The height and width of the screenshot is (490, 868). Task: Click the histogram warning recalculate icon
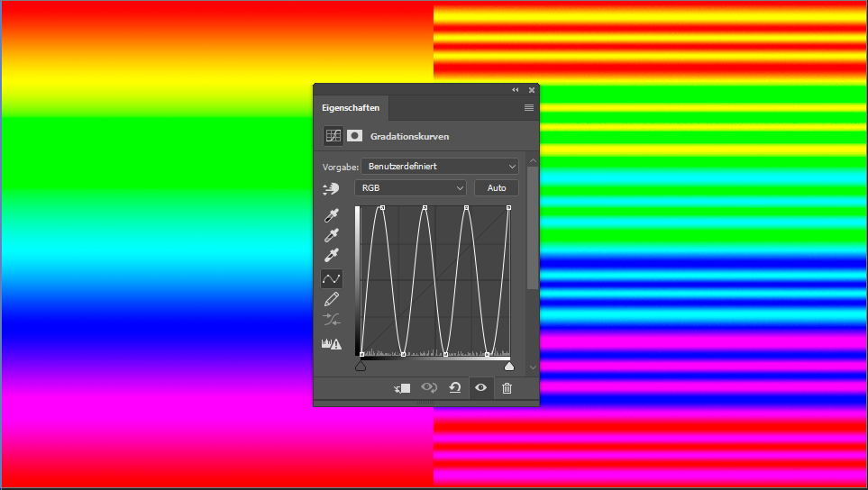(x=331, y=343)
